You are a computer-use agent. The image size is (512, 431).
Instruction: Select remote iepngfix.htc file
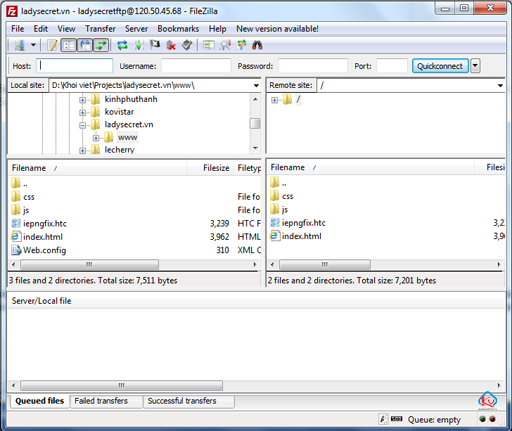[x=303, y=223]
